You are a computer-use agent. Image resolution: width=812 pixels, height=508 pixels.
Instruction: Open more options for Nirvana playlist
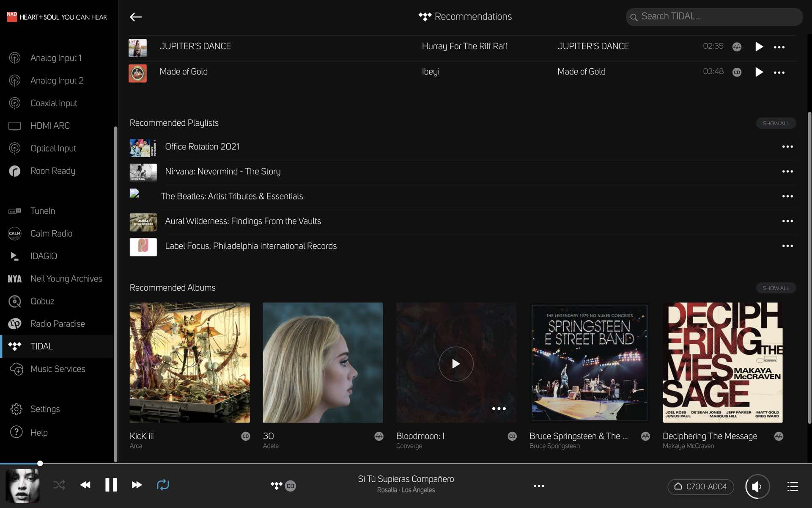787,171
